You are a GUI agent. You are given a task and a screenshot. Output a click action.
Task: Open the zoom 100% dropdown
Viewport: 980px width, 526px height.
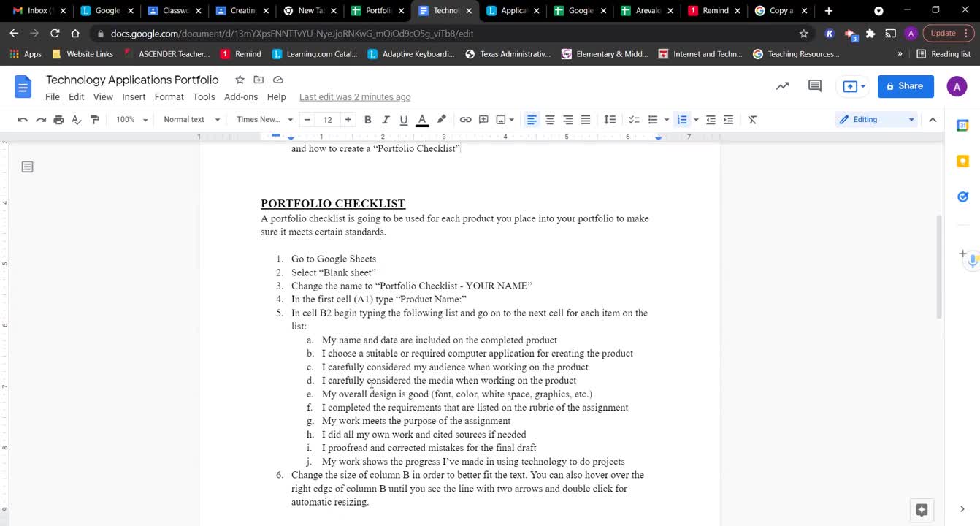point(131,120)
